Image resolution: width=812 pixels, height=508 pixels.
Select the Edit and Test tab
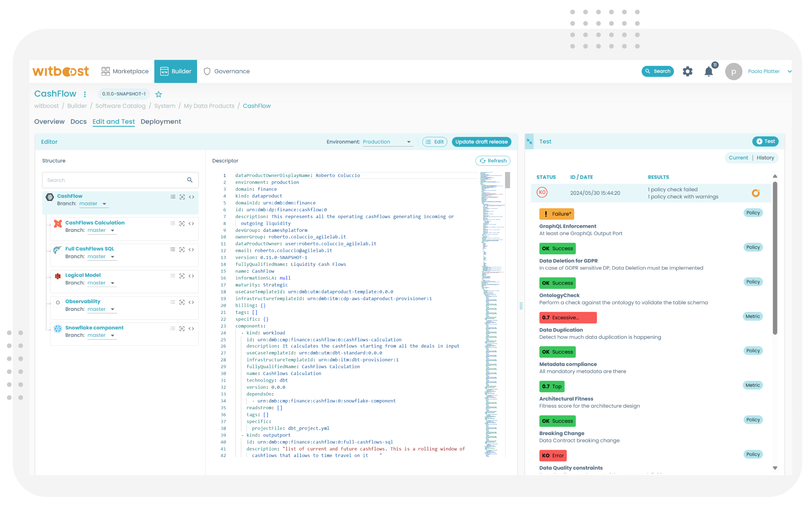113,121
